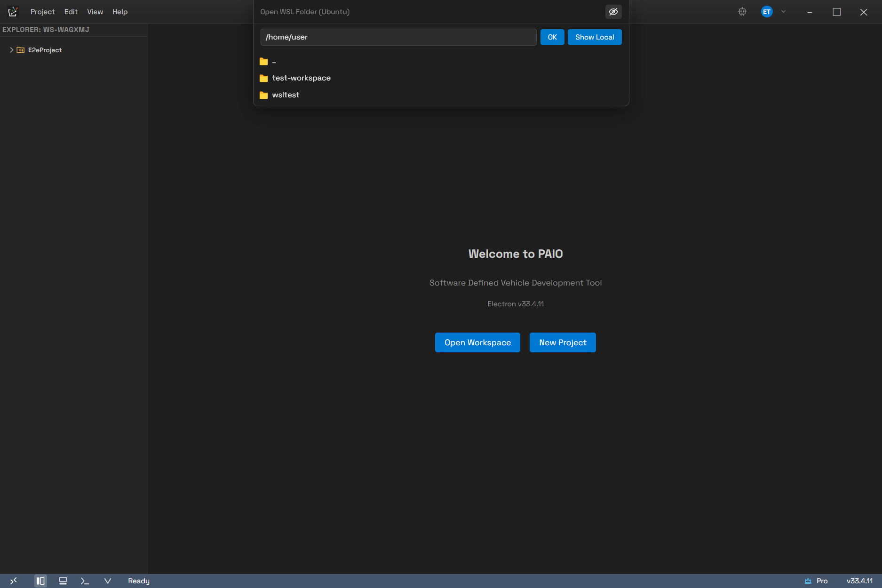
Task: Select the wsltest folder
Action: click(441, 95)
